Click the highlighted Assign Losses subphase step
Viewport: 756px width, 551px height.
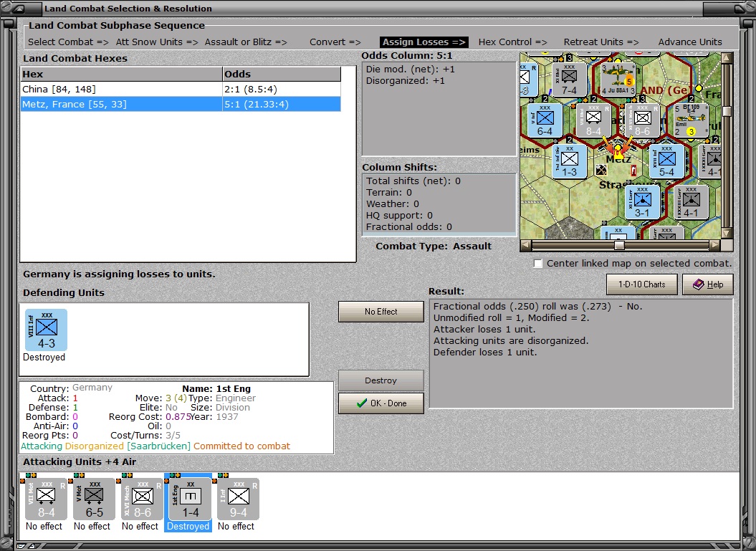424,42
